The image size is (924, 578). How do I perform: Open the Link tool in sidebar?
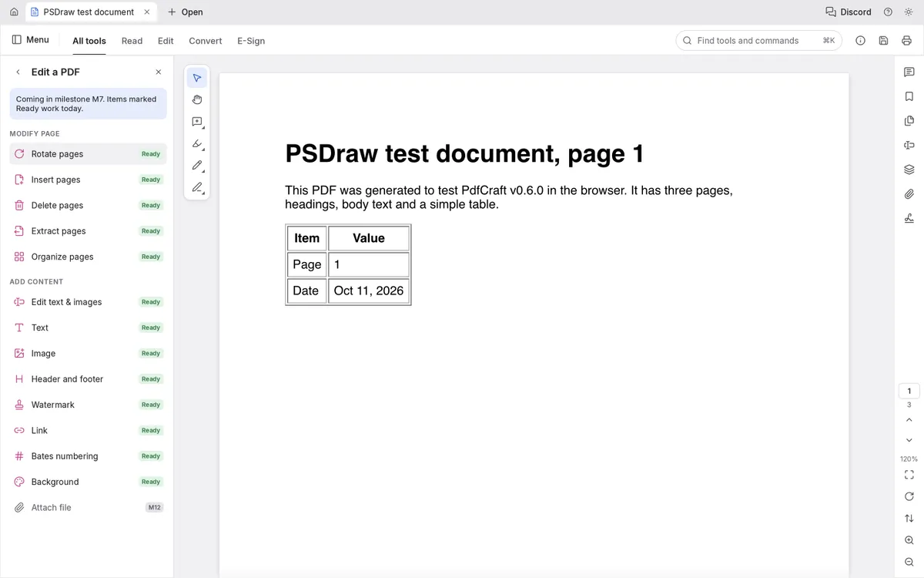pos(88,431)
